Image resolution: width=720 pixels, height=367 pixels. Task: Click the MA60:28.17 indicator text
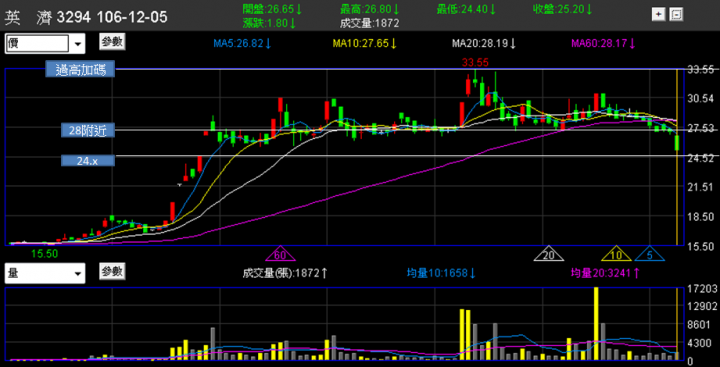(603, 44)
